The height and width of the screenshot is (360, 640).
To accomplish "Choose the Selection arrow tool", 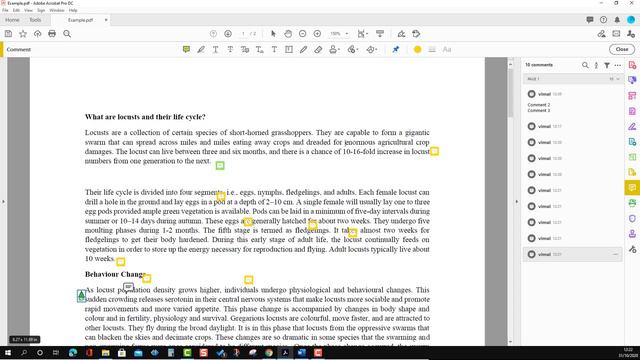I will tap(273, 34).
